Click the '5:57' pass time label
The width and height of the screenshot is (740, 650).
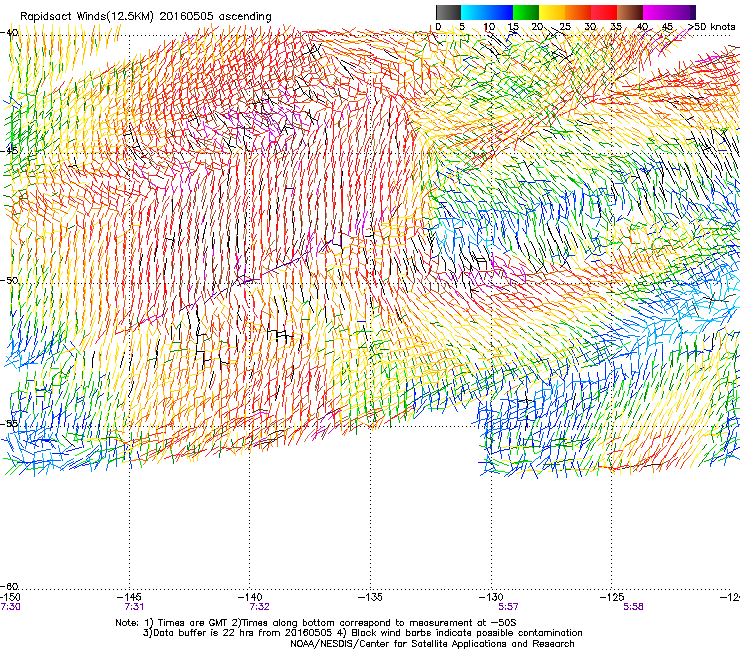coord(508,607)
